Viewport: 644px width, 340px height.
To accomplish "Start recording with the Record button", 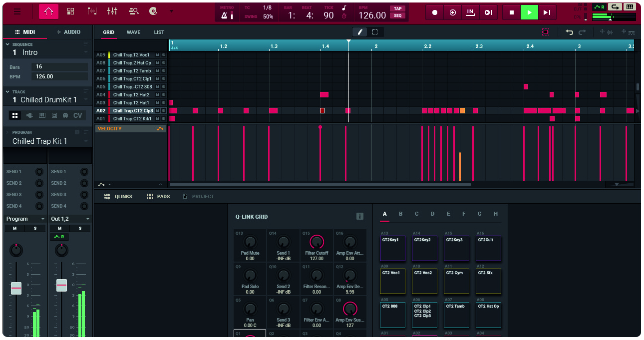I will pos(435,12).
